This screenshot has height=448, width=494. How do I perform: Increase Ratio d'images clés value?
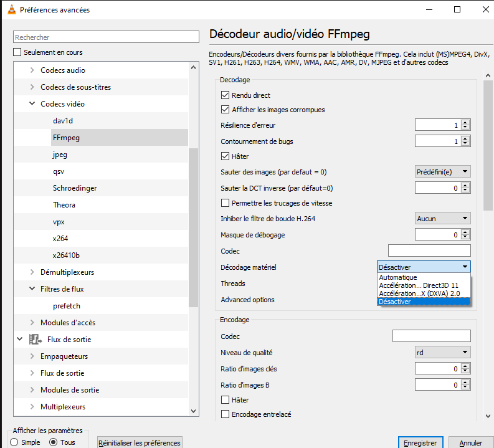coord(465,366)
